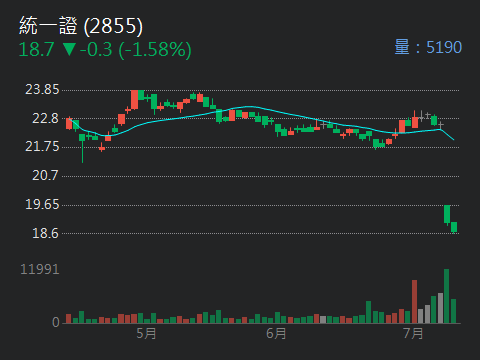480x360 pixels.
Task: Click the 23.85 price axis label
Action: 42,90
